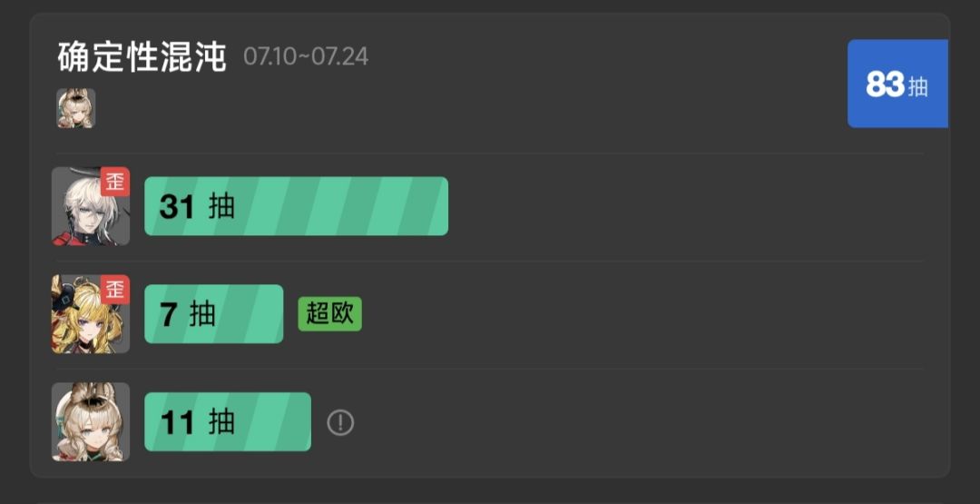Click the 7 抽 progress bar
This screenshot has width=980, height=504.
(x=214, y=314)
